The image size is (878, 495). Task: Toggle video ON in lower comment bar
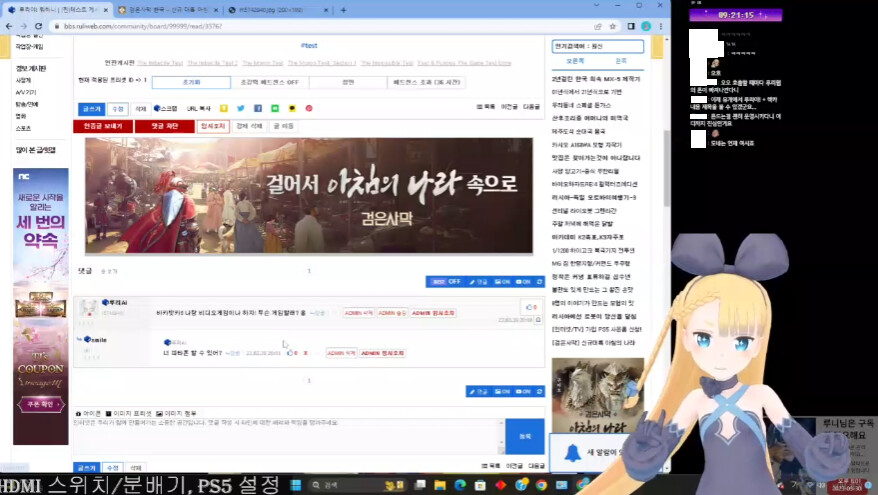[522, 391]
